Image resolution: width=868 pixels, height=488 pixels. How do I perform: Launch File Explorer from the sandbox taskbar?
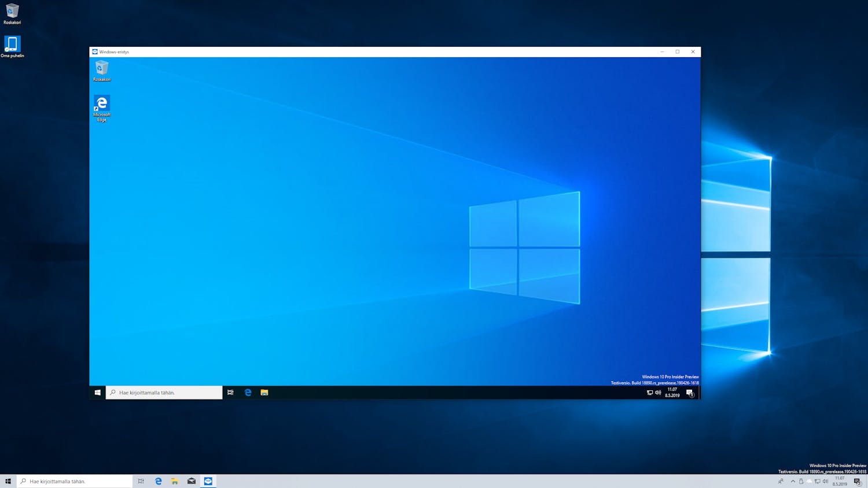pos(264,392)
